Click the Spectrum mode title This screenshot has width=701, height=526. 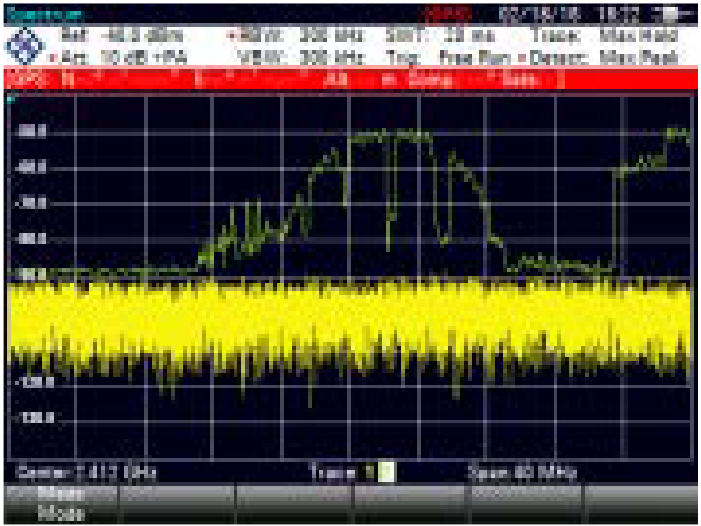(45, 15)
